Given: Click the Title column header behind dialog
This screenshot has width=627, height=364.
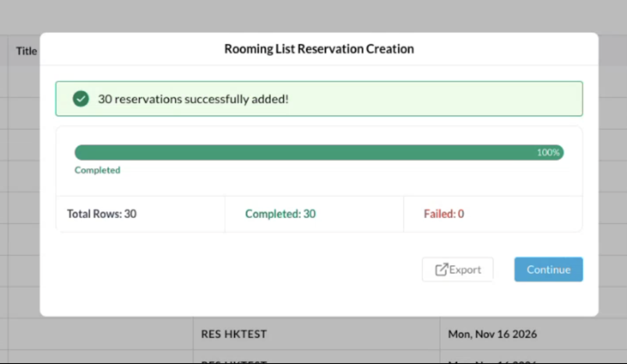Looking at the screenshot, I should click(26, 51).
